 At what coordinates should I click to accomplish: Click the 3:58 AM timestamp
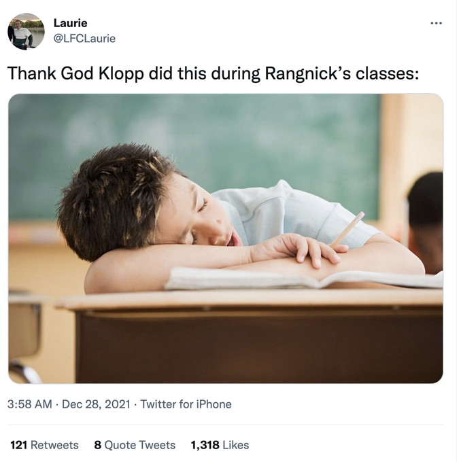[30, 404]
